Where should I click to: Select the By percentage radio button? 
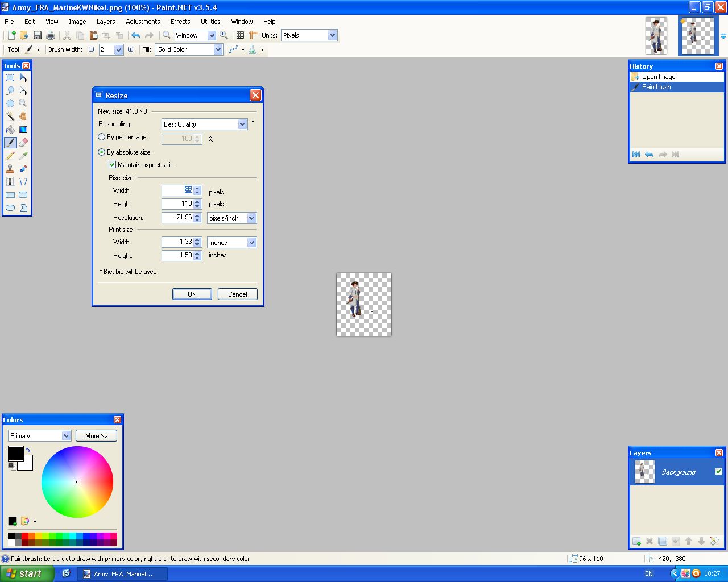coord(102,137)
